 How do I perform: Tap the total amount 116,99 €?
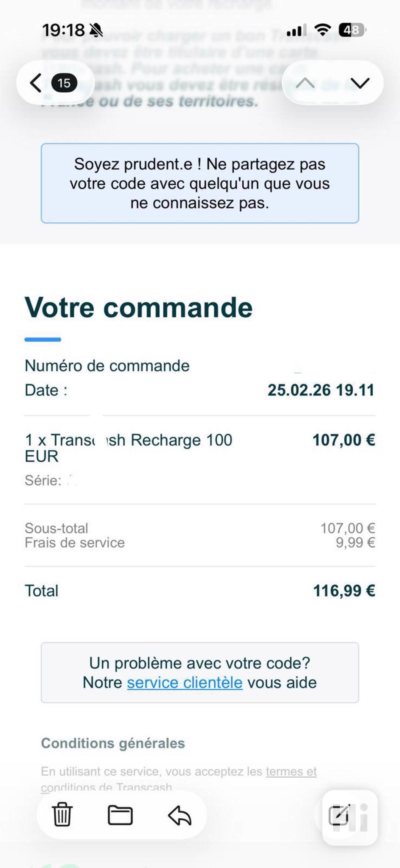344,591
